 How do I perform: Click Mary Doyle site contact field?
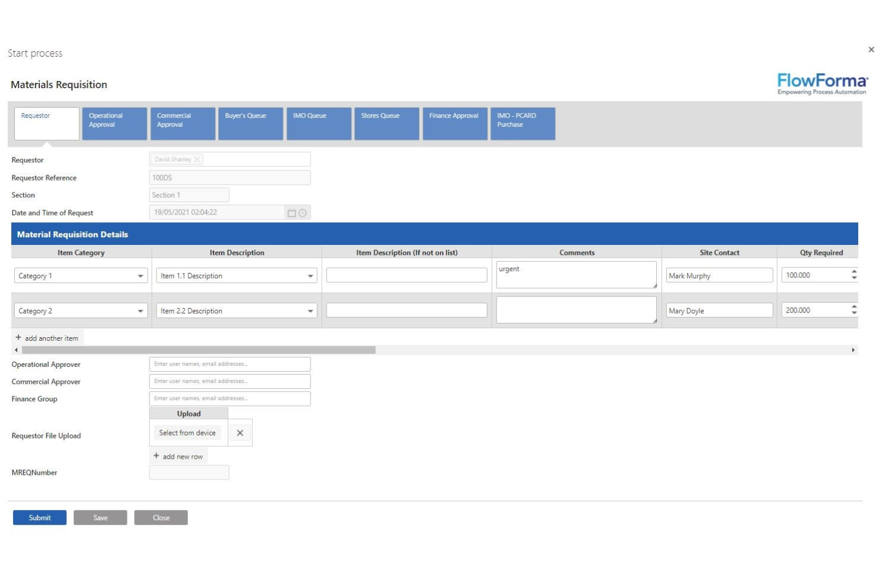[x=719, y=310]
